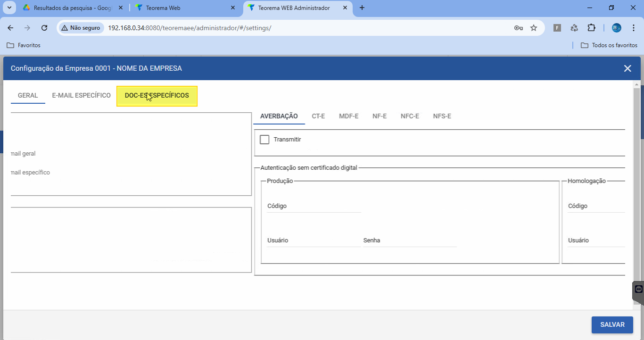Select the NFC-E sub-tab
Viewport: 644px width, 340px height.
click(x=410, y=116)
